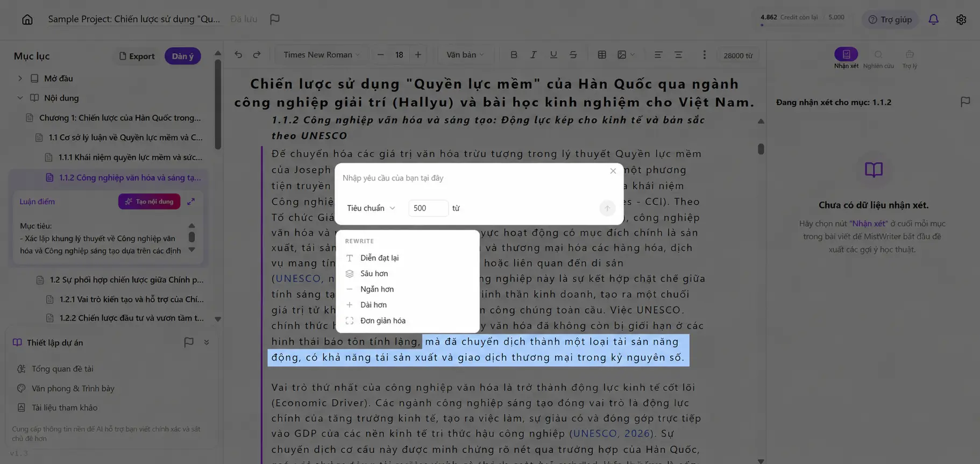Open Tài liệu tham khảo
This screenshot has width=980, height=464.
tap(58, 408)
